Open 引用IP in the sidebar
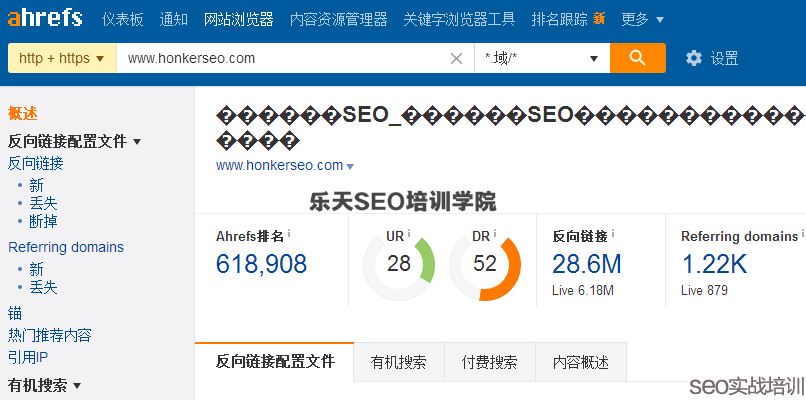 28,357
